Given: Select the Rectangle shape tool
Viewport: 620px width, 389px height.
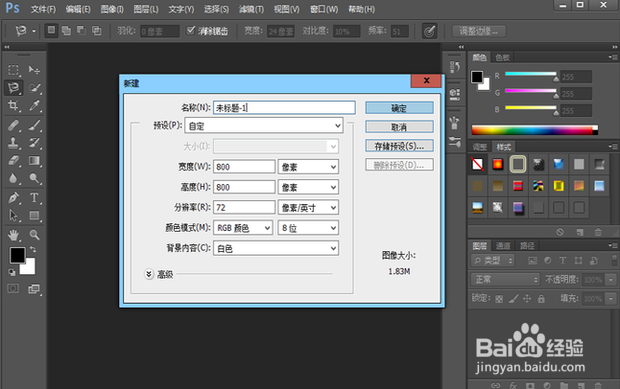Looking at the screenshot, I should pos(34,215).
